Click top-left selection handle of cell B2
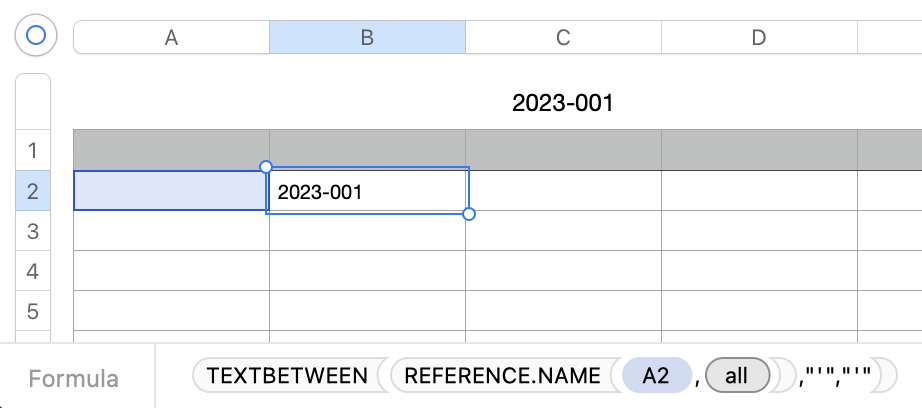The width and height of the screenshot is (922, 408). (x=266, y=167)
